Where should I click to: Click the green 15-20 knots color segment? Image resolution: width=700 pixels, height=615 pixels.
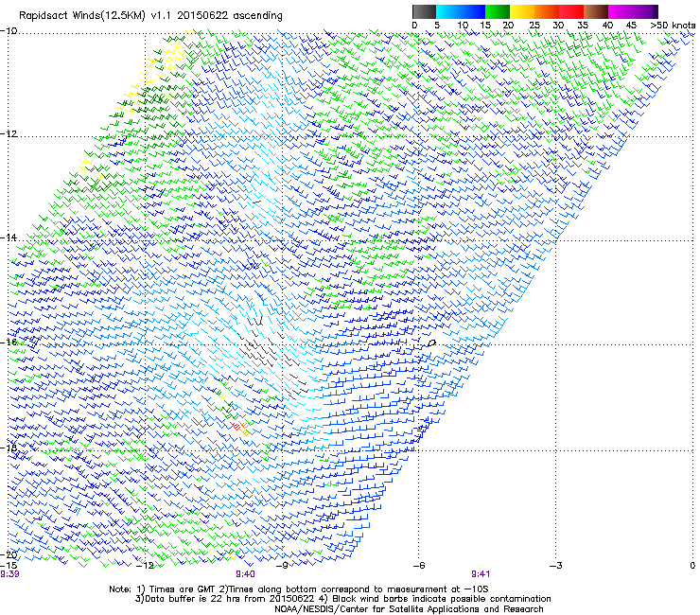[498, 11]
